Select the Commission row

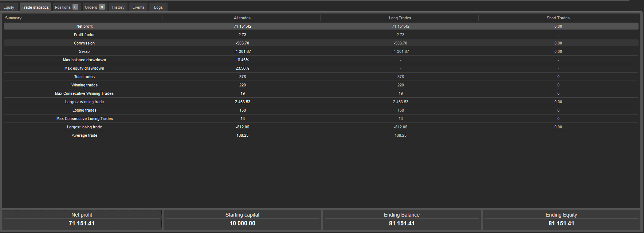85,43
